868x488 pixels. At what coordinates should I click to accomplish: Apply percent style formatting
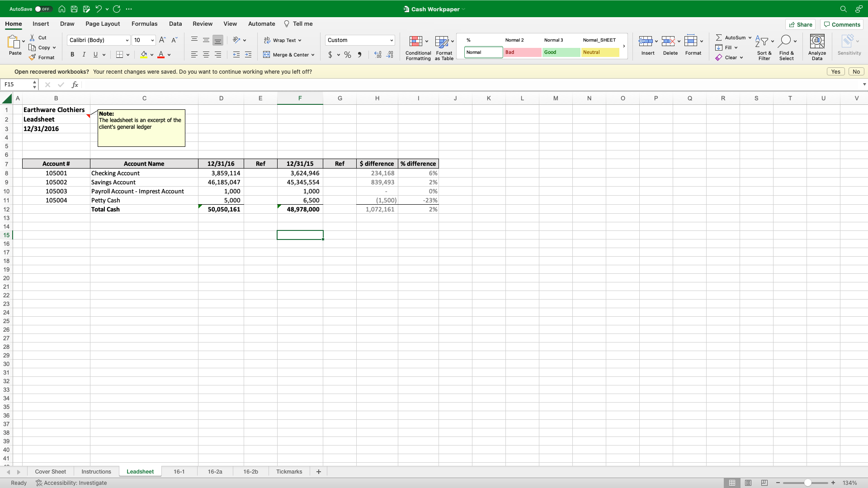tap(347, 55)
